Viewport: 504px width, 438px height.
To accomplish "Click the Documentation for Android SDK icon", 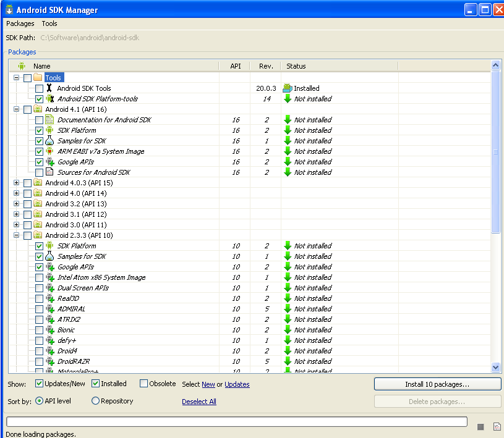I will pyautogui.click(x=49, y=119).
